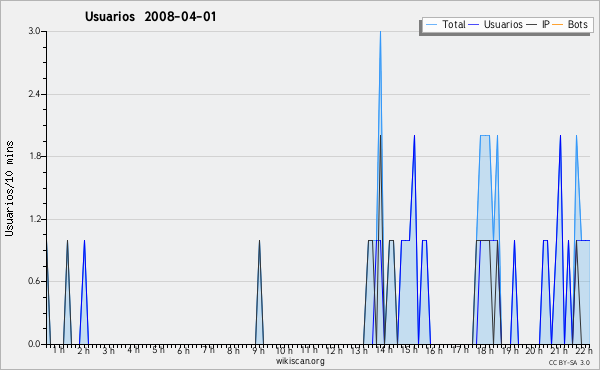Click the '7 h' x-axis label
The width and height of the screenshot is (600, 370).
(x=208, y=350)
